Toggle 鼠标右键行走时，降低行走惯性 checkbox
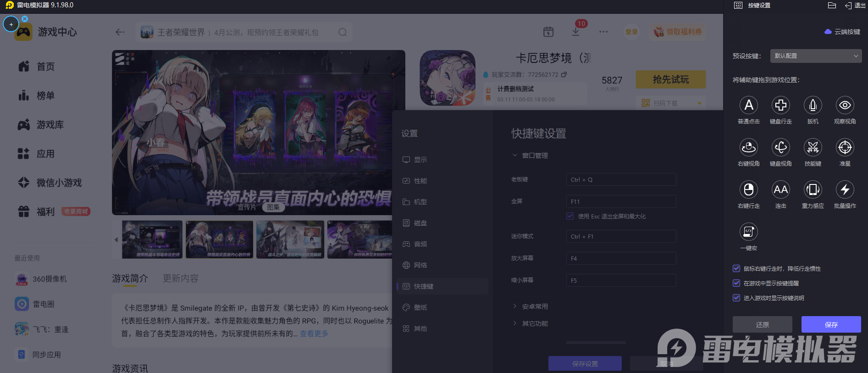Screen dimensions: 868x373 736,269
